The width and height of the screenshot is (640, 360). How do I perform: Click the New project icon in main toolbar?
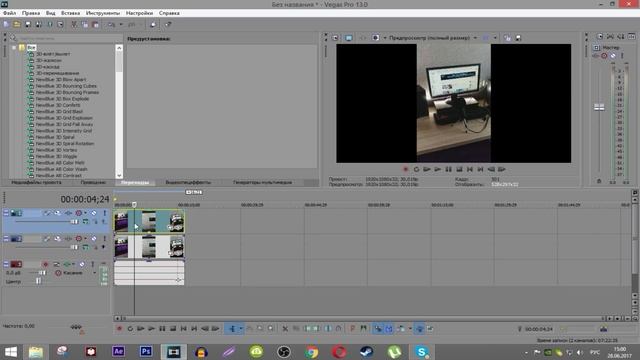point(6,24)
